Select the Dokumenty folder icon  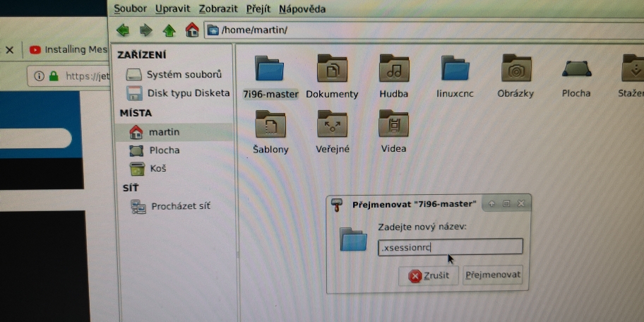332,71
